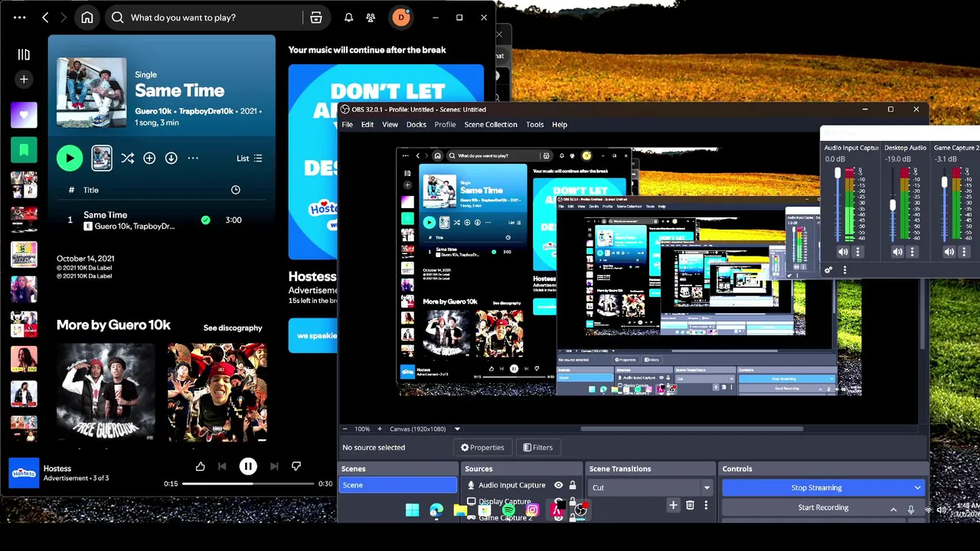The width and height of the screenshot is (980, 551).
Task: Open Your Episodes green bookmark tile
Action: click(24, 150)
